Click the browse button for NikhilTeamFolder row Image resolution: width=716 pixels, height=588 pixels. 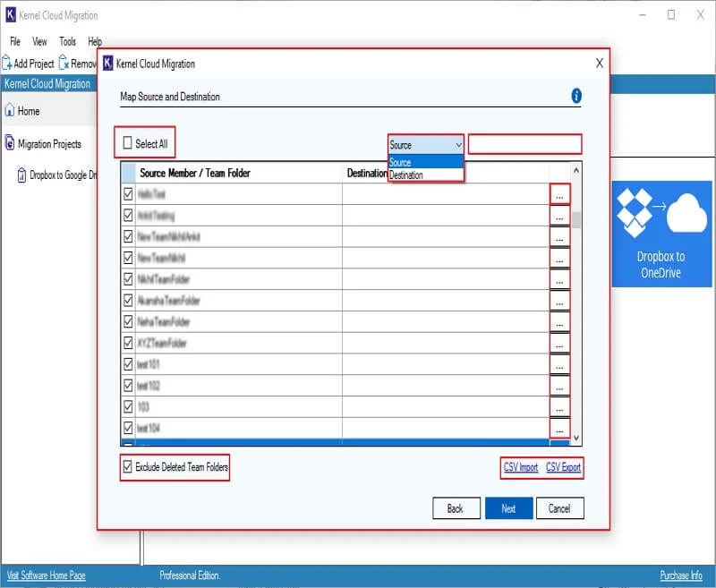click(559, 279)
